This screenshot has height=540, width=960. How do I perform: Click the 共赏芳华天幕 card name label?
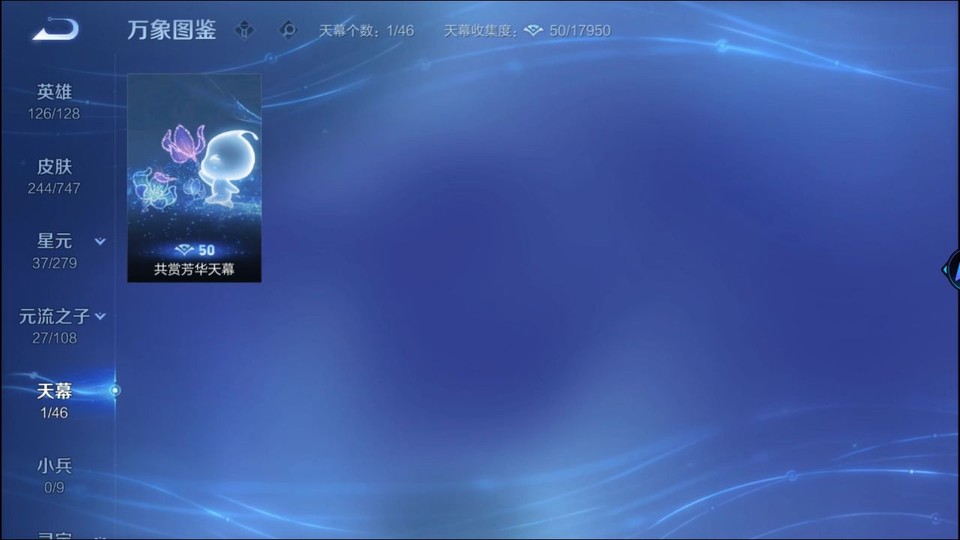click(x=194, y=269)
